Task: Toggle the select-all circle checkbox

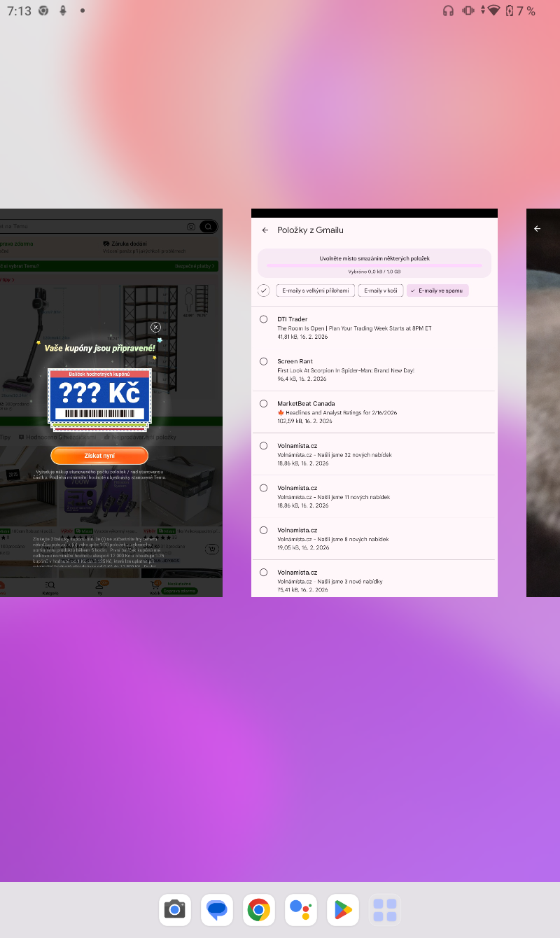Action: point(264,290)
